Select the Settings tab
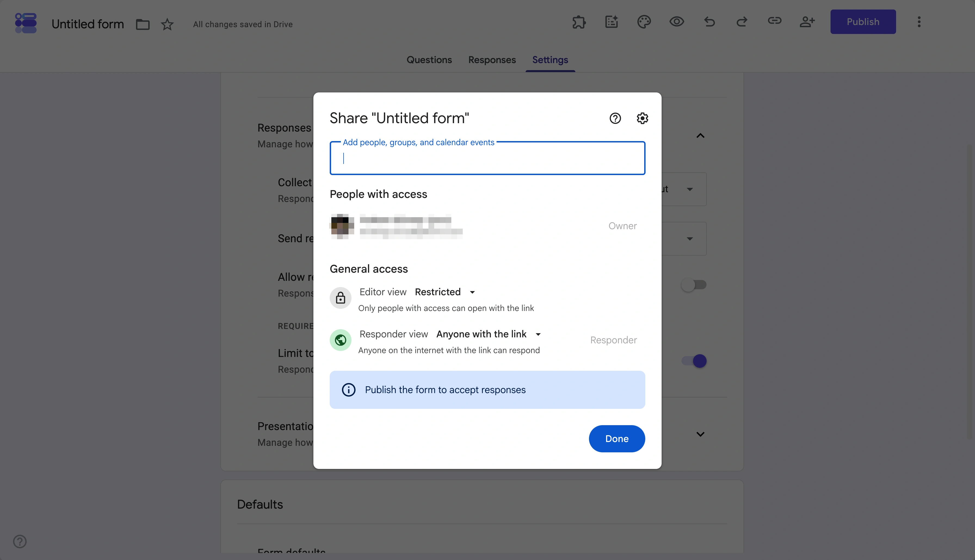975x560 pixels. click(550, 60)
